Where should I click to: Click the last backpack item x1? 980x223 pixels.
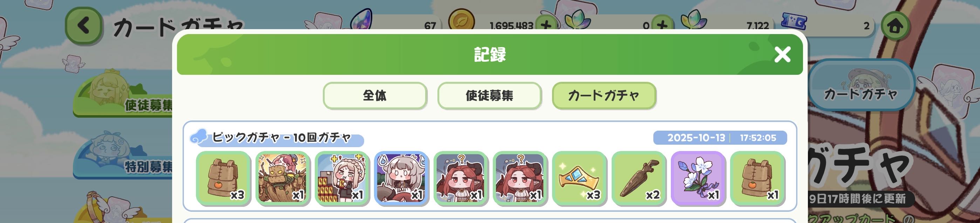pos(757,178)
